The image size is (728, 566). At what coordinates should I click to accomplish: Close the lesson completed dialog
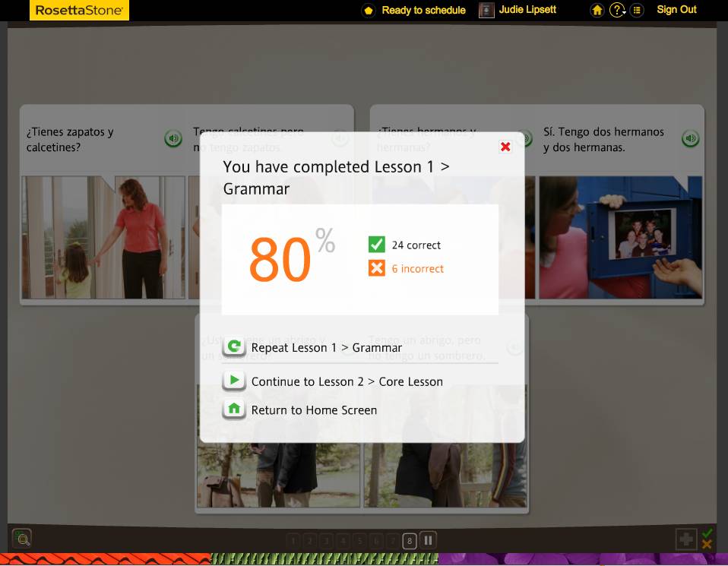click(505, 147)
